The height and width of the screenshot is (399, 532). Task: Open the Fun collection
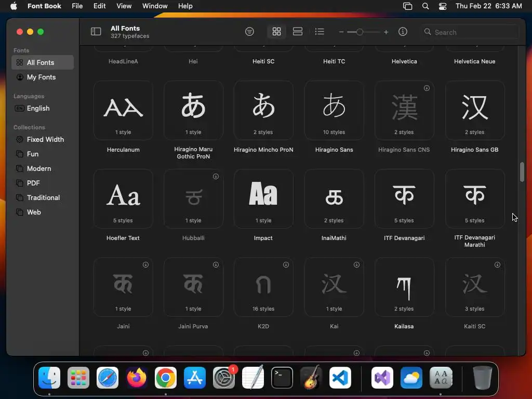pos(43,154)
